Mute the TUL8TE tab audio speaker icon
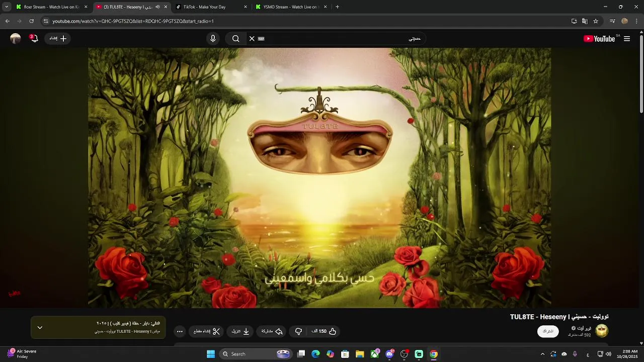The width and height of the screenshot is (644, 362). 157,7
